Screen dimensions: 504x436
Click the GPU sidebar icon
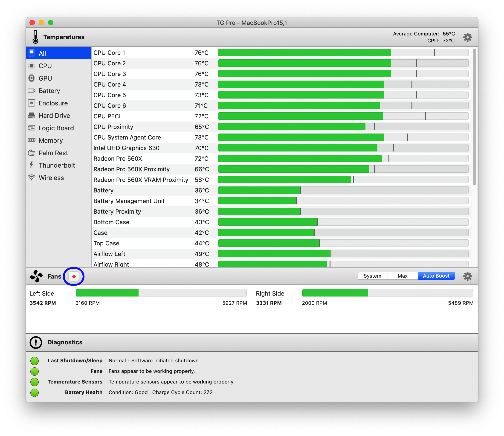(32, 78)
